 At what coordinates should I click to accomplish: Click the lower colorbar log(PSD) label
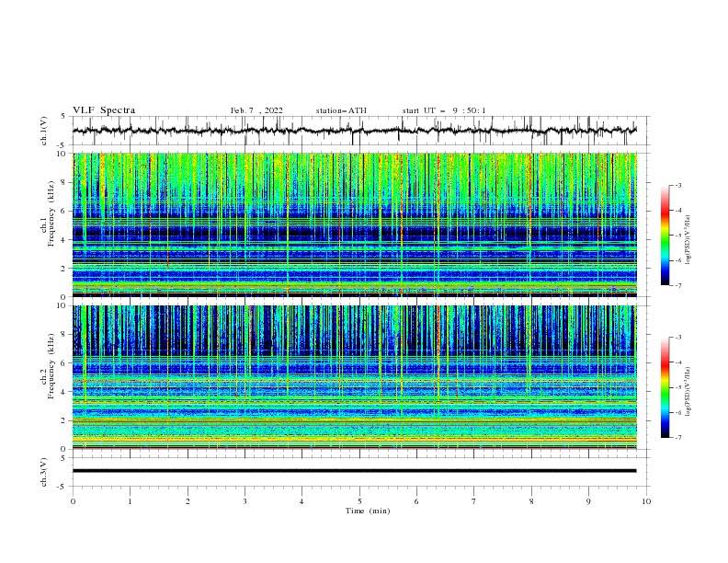point(688,392)
